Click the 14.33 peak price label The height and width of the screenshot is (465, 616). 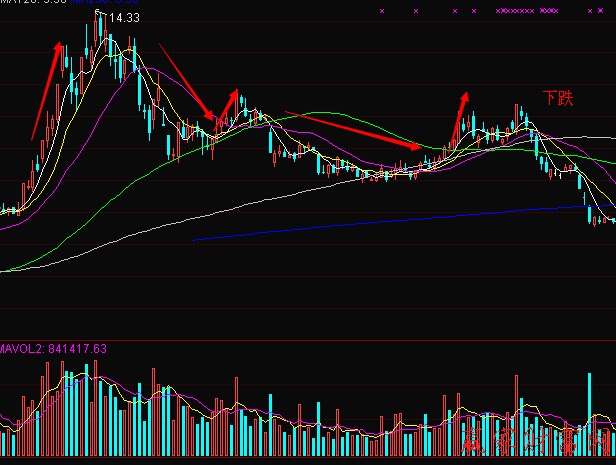click(124, 18)
